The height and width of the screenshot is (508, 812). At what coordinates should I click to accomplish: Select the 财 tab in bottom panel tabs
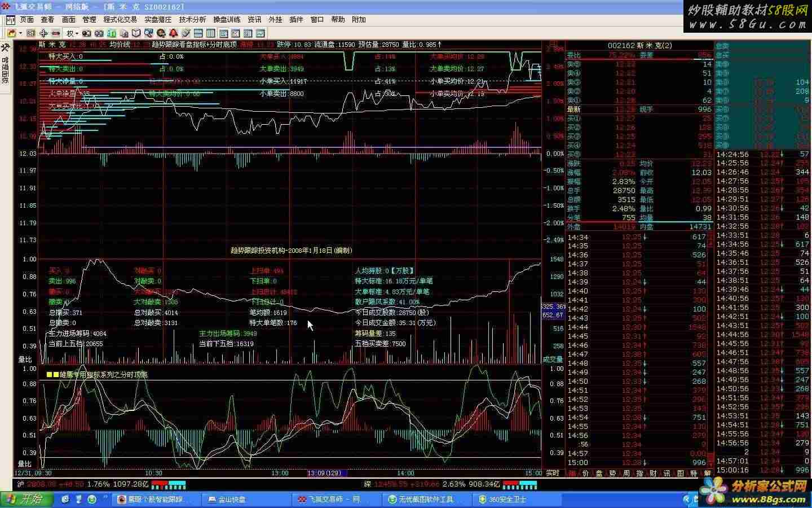(x=653, y=473)
